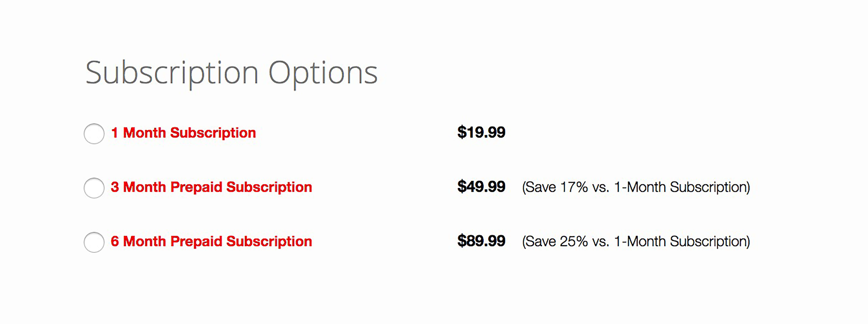
Task: Choose the 6 Month Prepaid Subscription radio button
Action: click(x=94, y=242)
